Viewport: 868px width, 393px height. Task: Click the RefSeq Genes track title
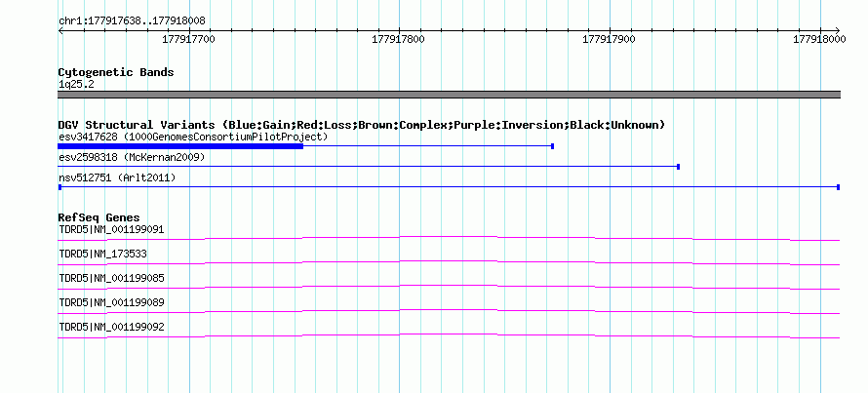point(99,217)
